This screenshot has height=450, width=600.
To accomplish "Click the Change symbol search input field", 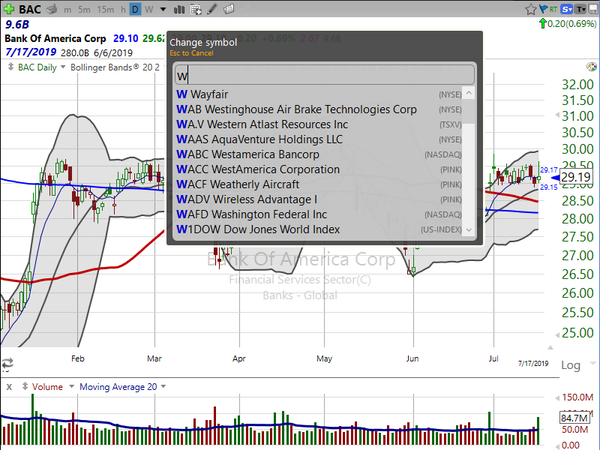I will 319,75.
